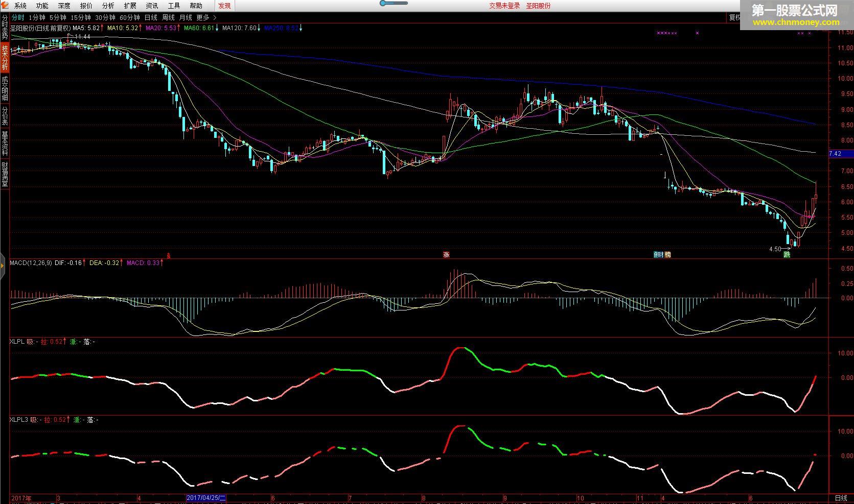The width and height of the screenshot is (854, 504).
Task: Click the XLPL3 indicator title
Action: [19, 420]
